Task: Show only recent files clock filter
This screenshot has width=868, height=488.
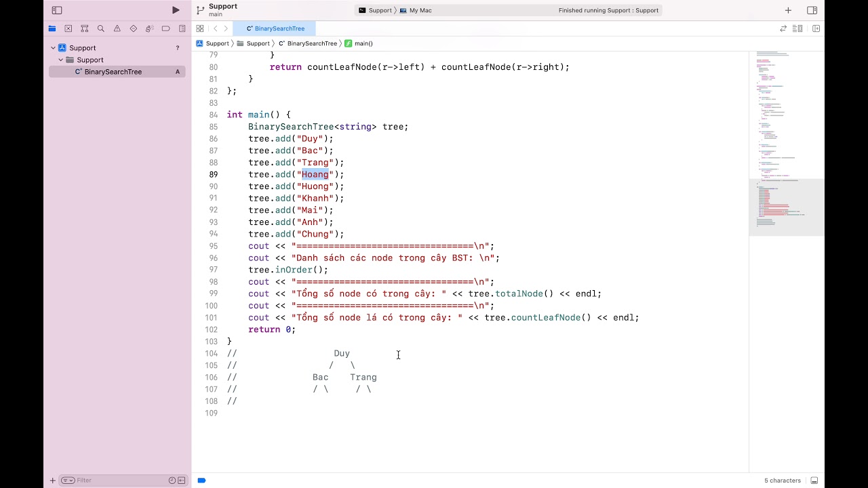Action: 172,481
